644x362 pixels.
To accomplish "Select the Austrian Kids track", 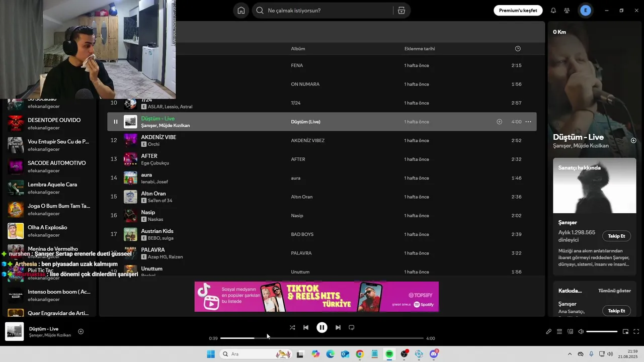I will tap(322, 234).
